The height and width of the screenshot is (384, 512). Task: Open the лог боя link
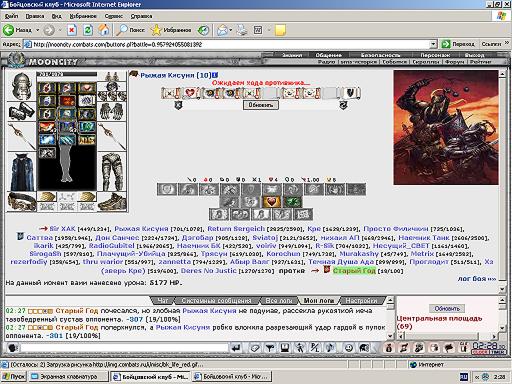[477, 278]
